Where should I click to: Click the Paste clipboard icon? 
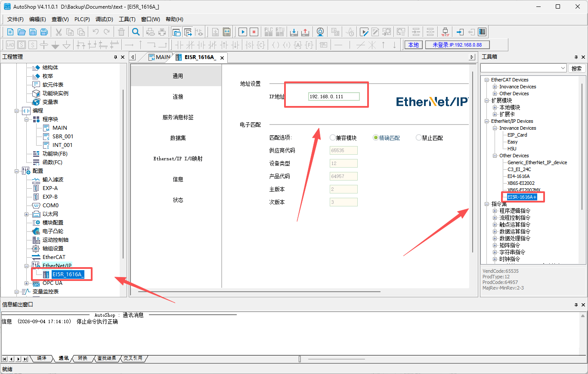point(81,32)
